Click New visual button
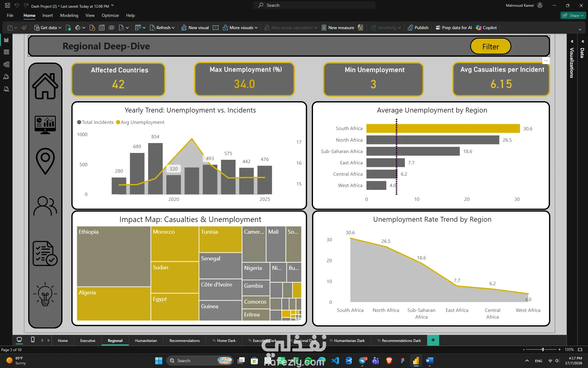 point(195,28)
